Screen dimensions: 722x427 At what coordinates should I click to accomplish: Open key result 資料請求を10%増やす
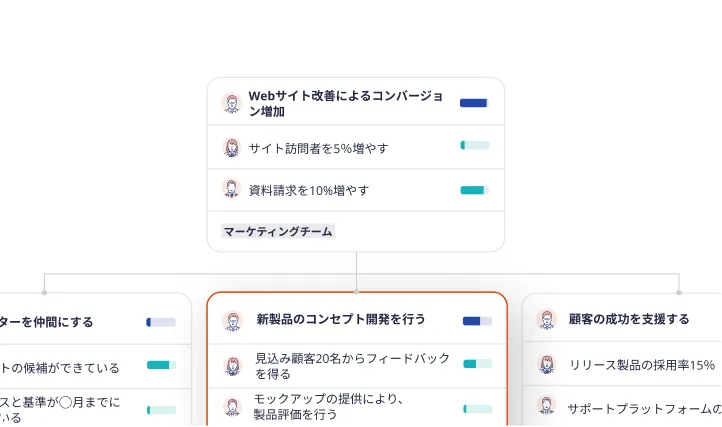tap(309, 190)
